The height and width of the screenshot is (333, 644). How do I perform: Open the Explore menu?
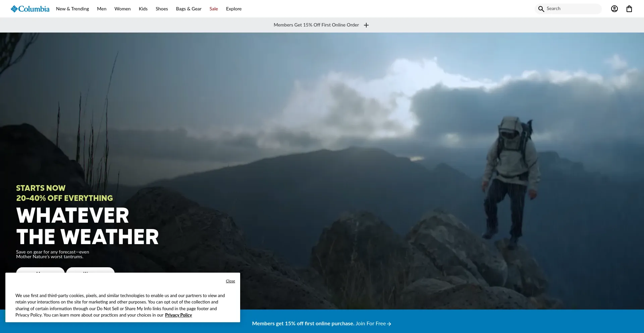234,9
